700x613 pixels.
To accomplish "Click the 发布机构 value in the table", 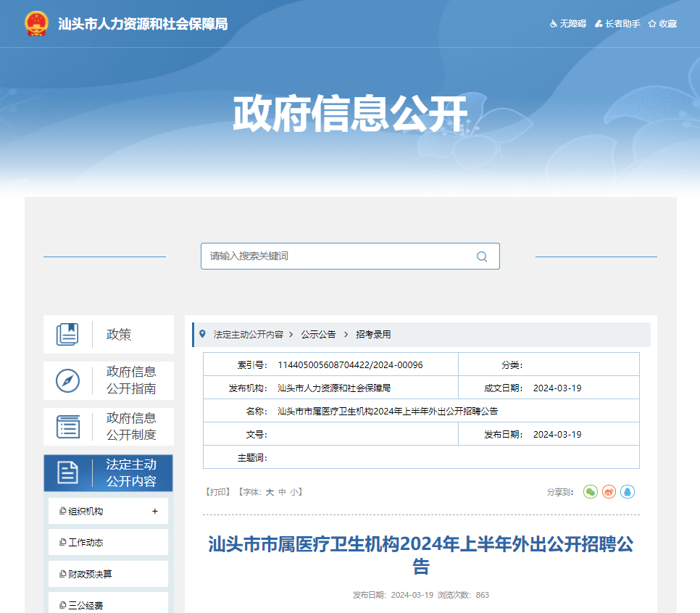I will coord(334,388).
